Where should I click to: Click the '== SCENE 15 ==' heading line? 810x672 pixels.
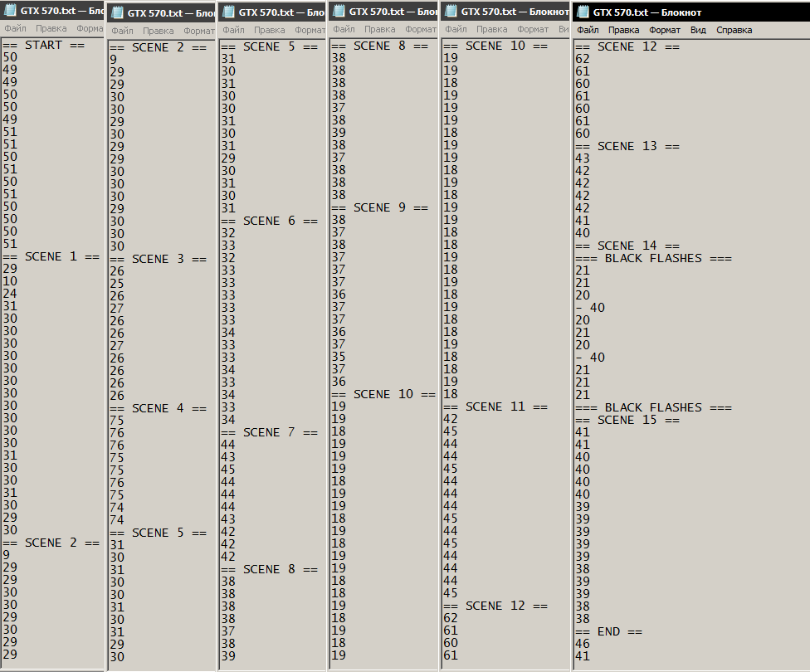point(627,420)
